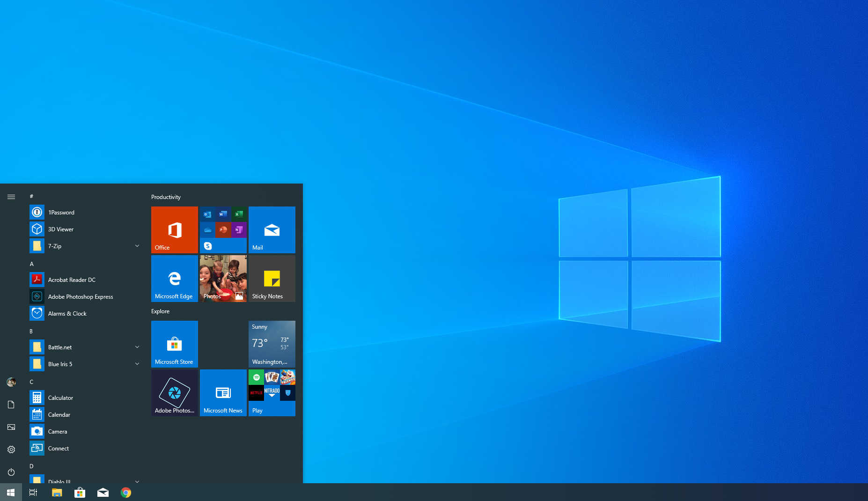Viewport: 868px width, 501px height.
Task: Open the Photos app tile
Action: coord(223,279)
